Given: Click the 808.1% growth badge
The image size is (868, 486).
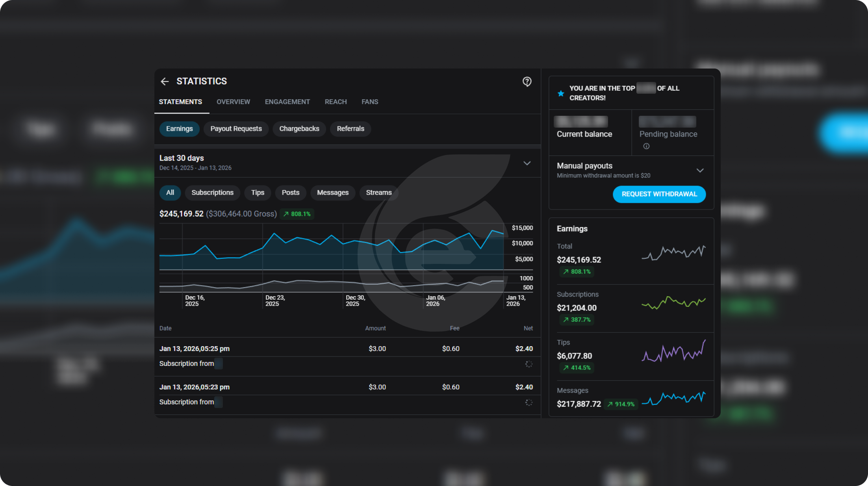Looking at the screenshot, I should point(297,214).
